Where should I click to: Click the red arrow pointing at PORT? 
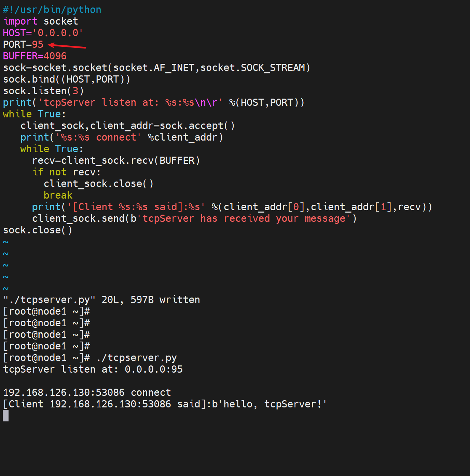(x=67, y=45)
